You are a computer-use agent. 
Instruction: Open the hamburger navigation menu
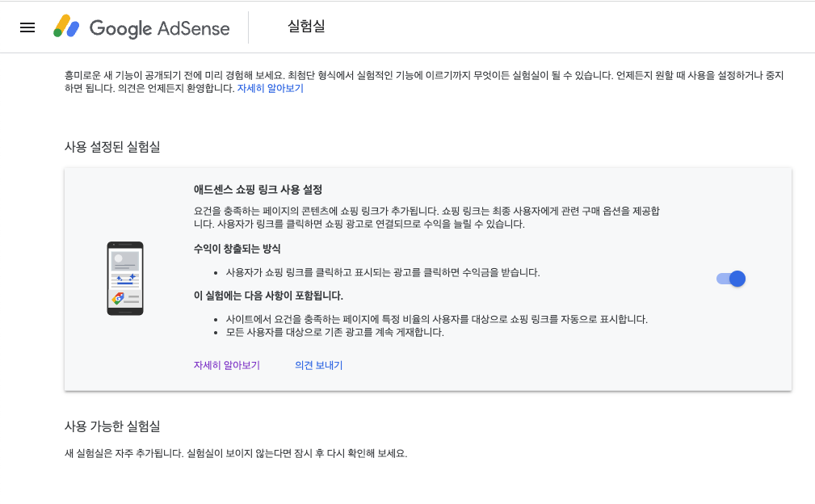coord(27,27)
